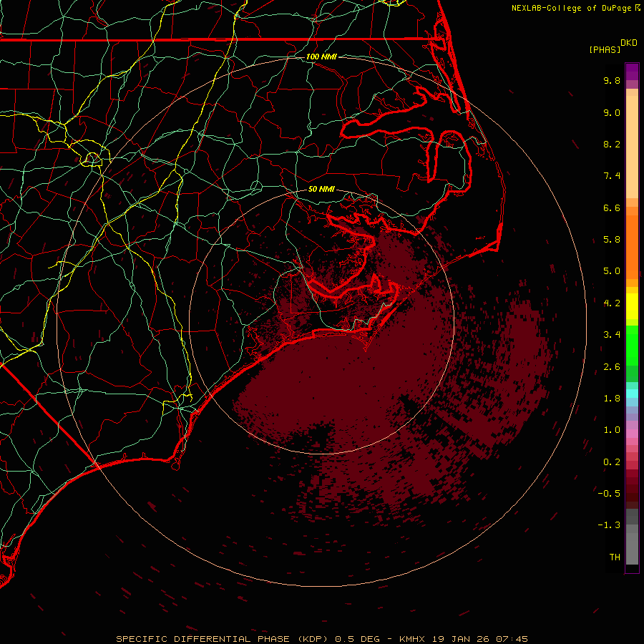Click the DKD [PHAS] legend title
This screenshot has height=644, width=644.
coord(613,47)
